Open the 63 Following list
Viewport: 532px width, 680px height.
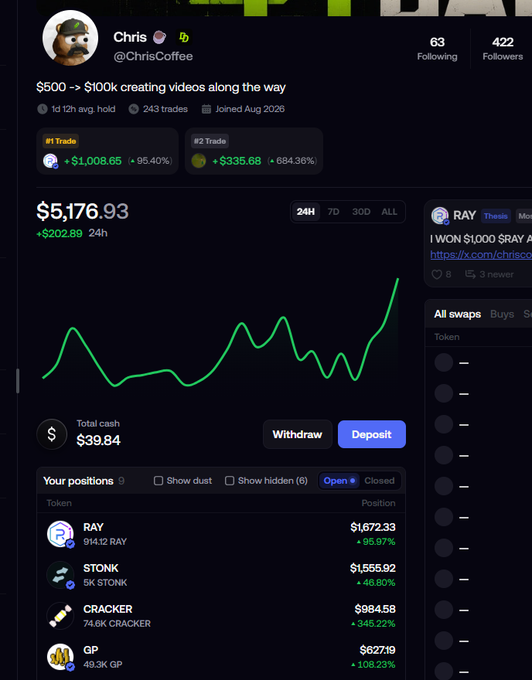click(437, 49)
